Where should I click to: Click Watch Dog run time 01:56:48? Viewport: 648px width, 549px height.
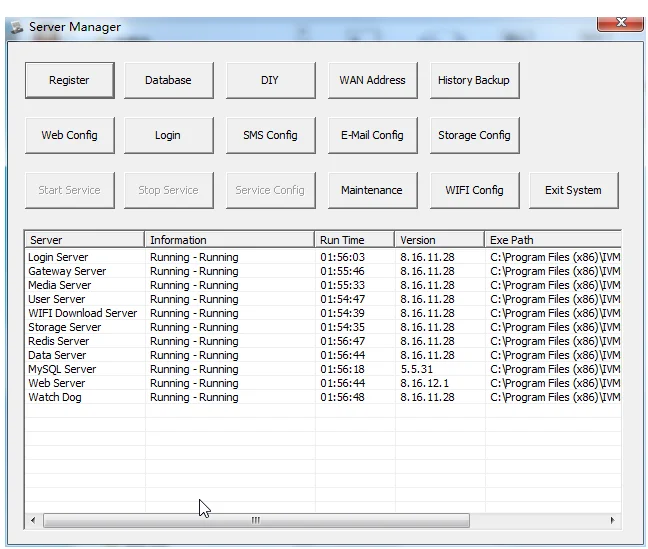(x=343, y=397)
